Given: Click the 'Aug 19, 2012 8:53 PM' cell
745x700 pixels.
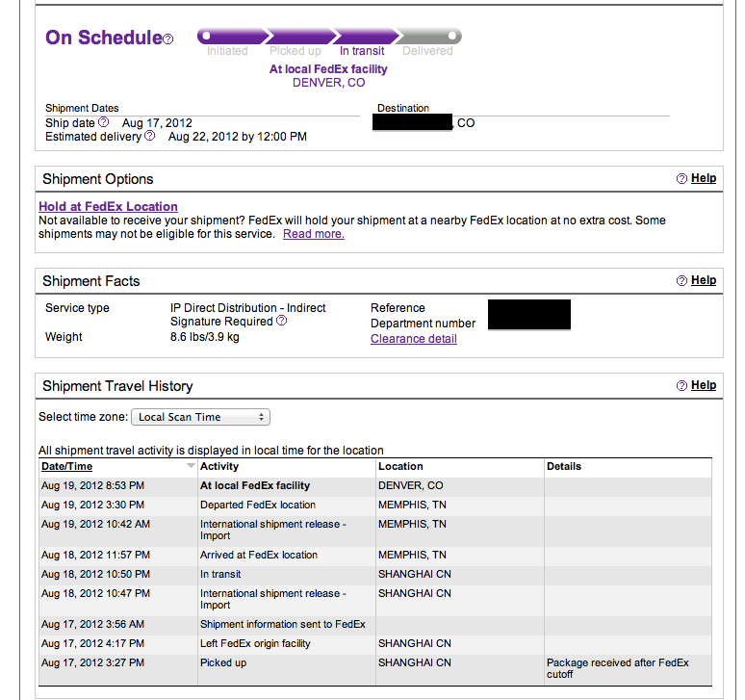Looking at the screenshot, I should tap(117, 485).
